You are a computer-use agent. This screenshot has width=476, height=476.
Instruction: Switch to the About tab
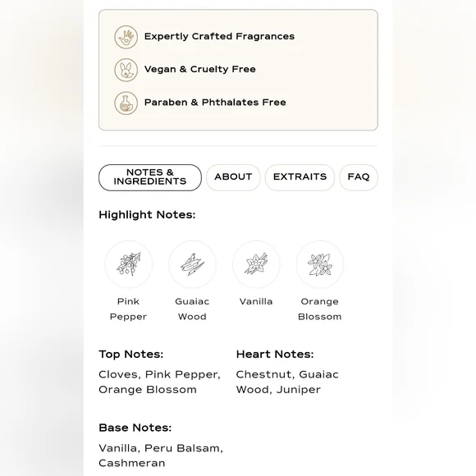[x=233, y=177]
